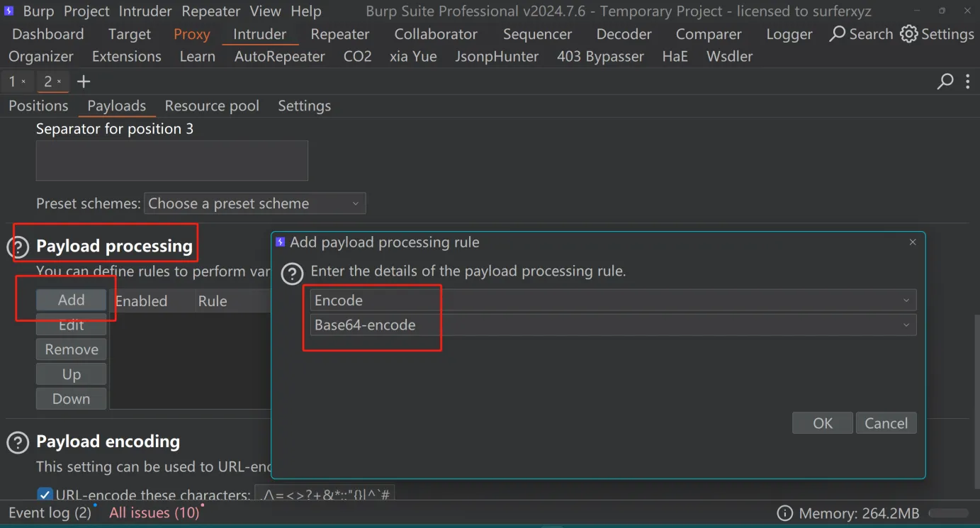Switch to the Comparer tab

709,34
